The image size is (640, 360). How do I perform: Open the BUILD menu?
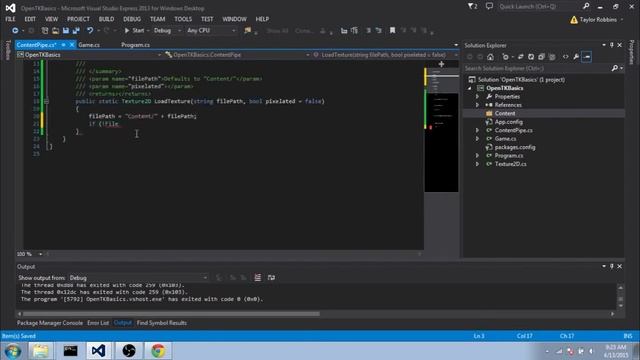tap(107, 19)
